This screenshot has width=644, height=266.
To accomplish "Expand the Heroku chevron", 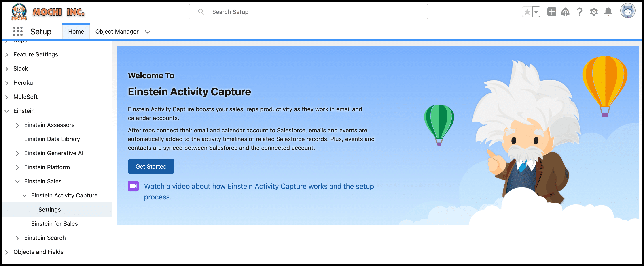I will coord(7,83).
